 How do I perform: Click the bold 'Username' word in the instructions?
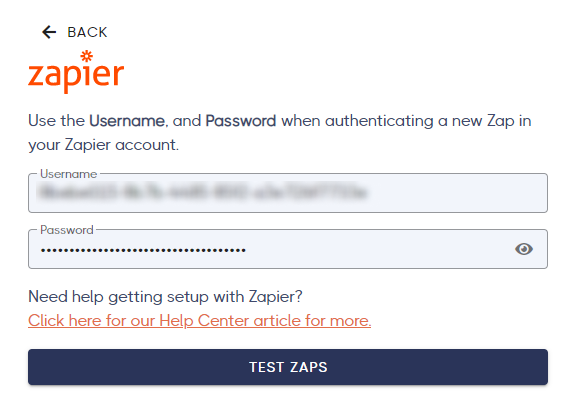click(127, 121)
